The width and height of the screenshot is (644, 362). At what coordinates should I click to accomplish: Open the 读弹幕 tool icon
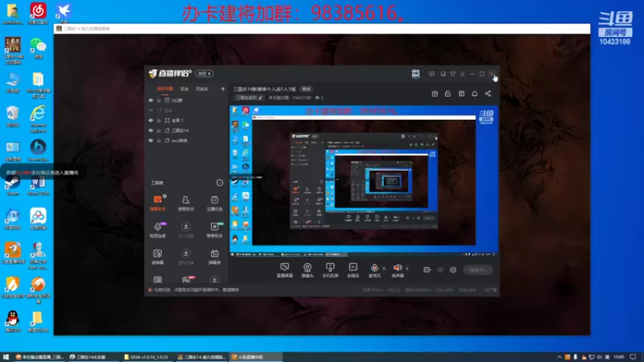[157, 257]
